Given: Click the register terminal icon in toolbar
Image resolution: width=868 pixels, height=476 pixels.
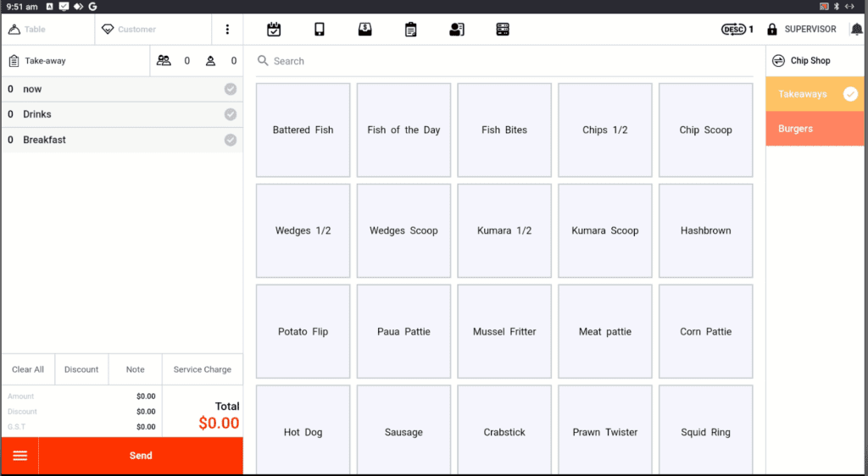Looking at the screenshot, I should pyautogui.click(x=503, y=30).
